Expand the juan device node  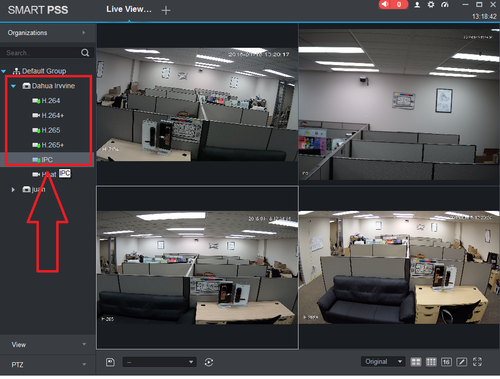[x=13, y=190]
